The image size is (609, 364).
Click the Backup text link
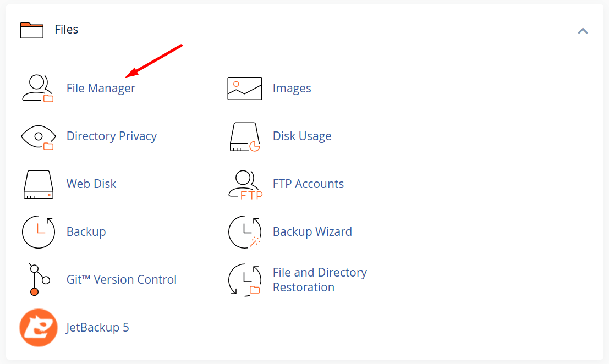(x=86, y=231)
